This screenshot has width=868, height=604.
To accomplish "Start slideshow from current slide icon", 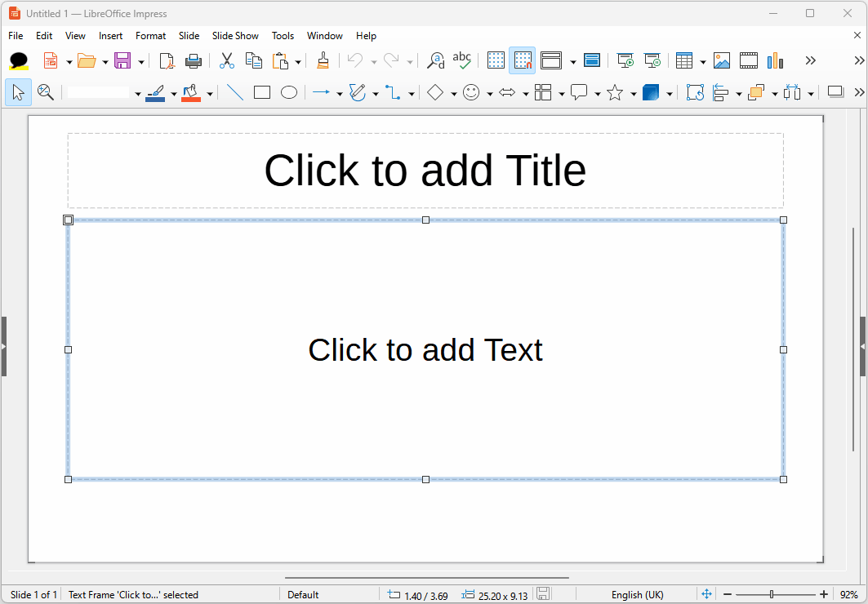I will (x=652, y=61).
